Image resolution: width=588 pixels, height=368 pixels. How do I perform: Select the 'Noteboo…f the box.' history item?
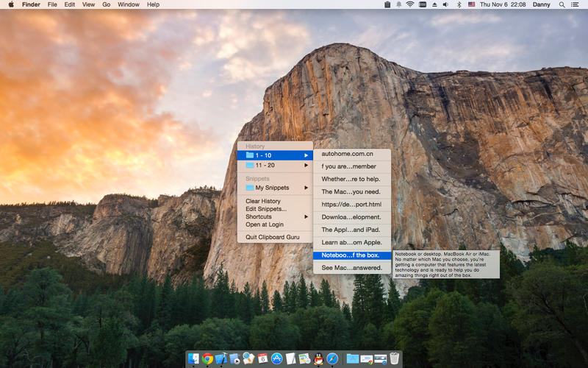(352, 255)
